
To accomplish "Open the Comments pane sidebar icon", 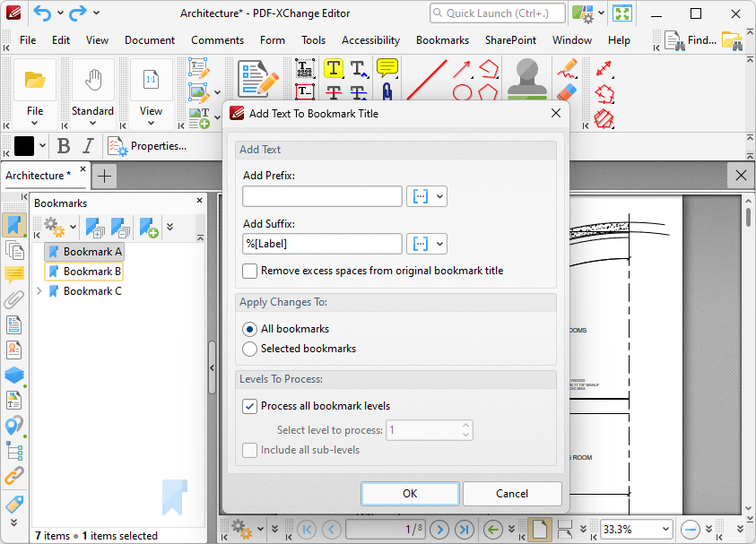I will point(14,274).
